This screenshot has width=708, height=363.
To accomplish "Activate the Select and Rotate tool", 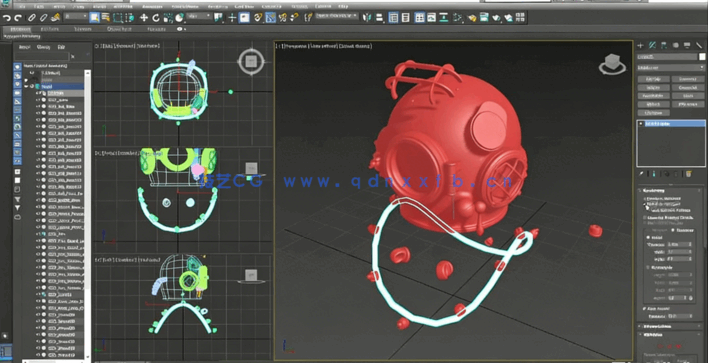I will pos(156,18).
